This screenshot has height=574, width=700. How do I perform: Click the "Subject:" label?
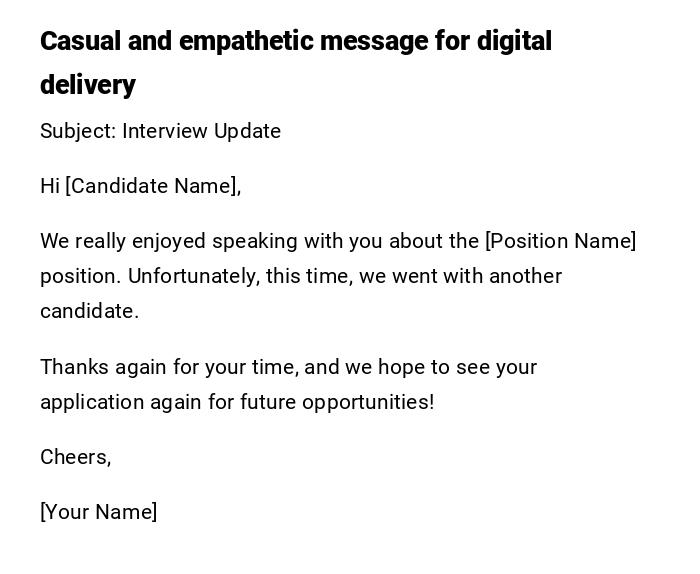(x=77, y=132)
